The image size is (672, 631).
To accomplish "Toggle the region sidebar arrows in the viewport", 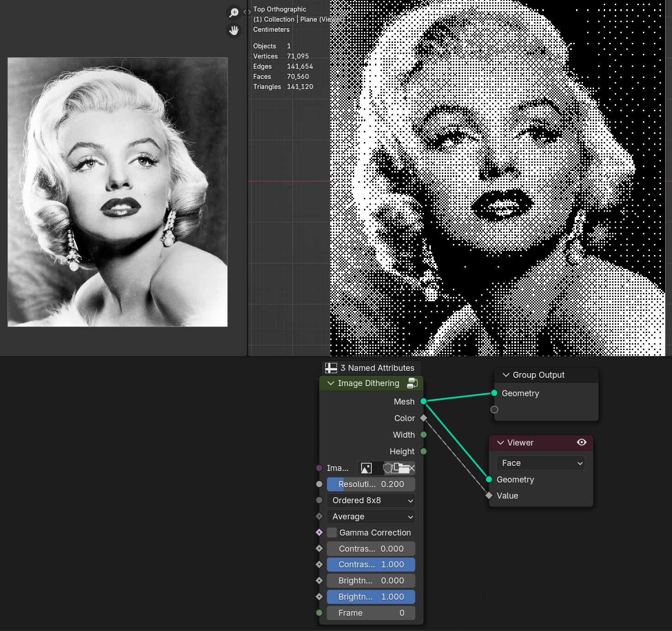I will tap(247, 12).
